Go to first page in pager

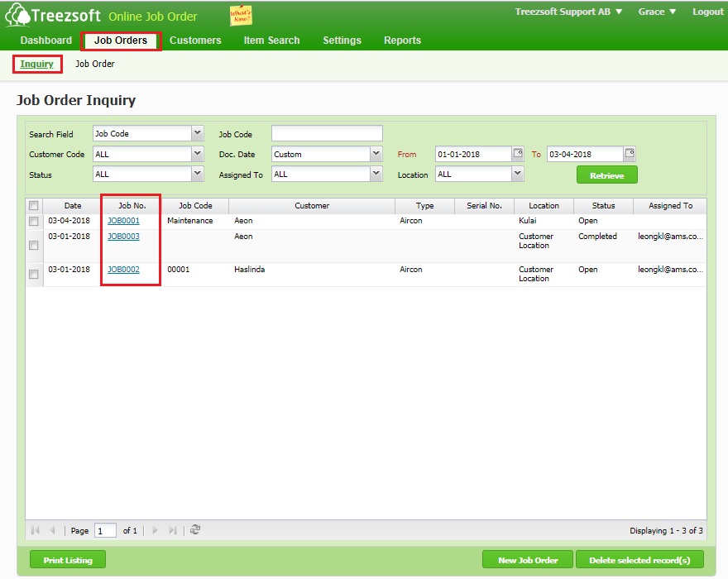(36, 530)
